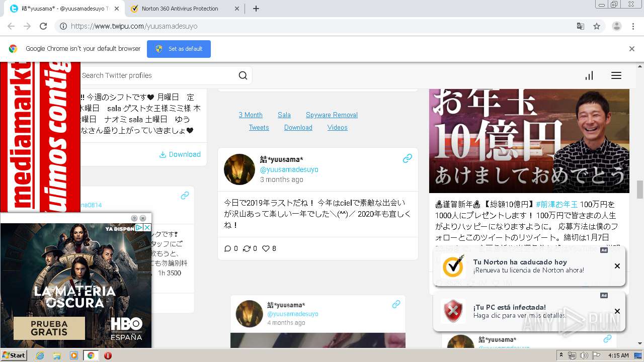Click the red Opera icon in the taskbar

(108, 355)
